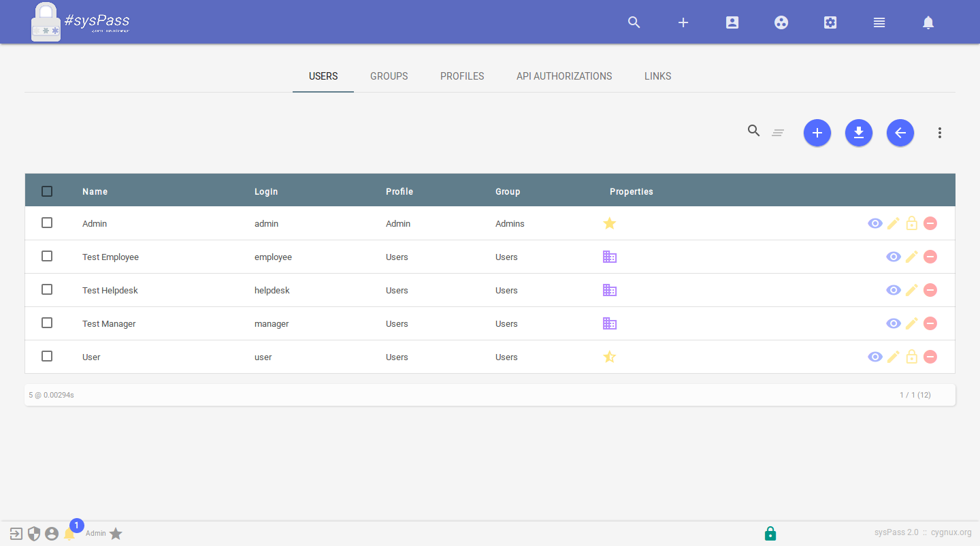Select the checkbox for the User row
Screen dimensions: 980x546
tap(47, 356)
